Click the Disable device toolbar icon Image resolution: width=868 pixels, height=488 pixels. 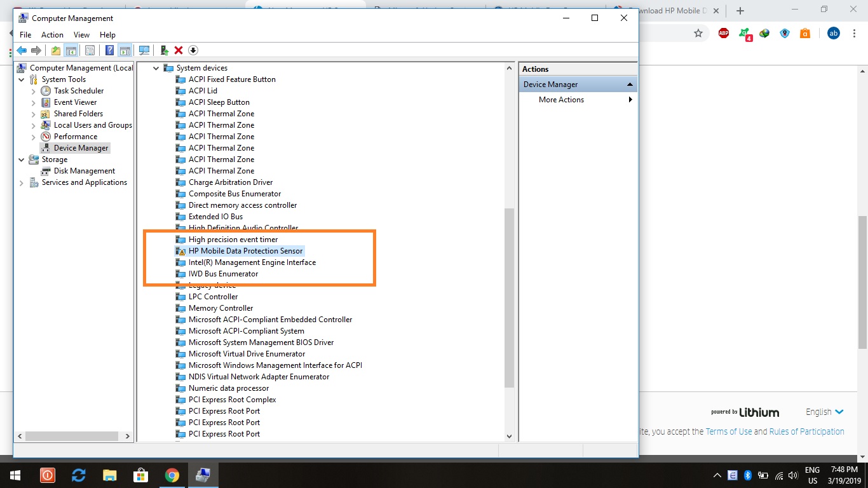click(x=193, y=50)
